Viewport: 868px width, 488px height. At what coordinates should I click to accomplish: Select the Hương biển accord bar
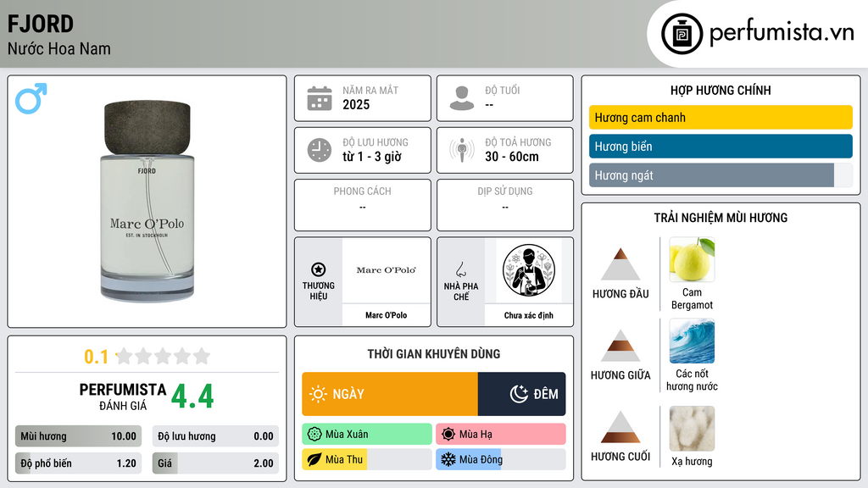[x=721, y=146]
